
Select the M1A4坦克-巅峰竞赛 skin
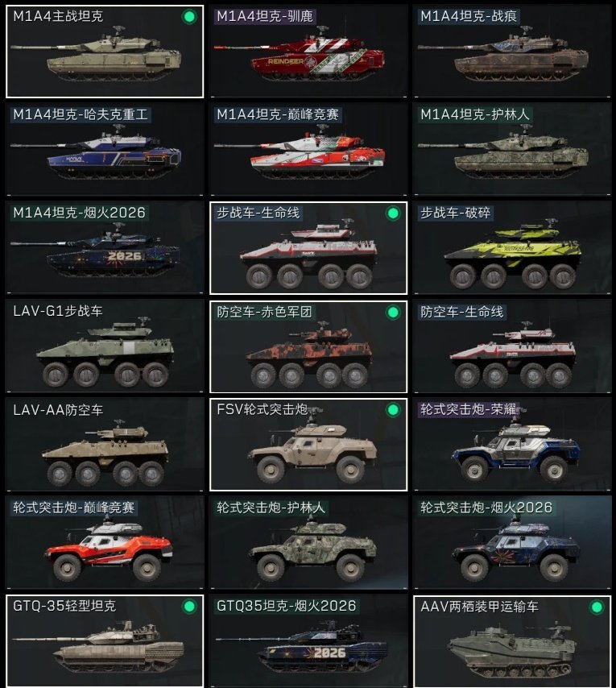click(308, 149)
